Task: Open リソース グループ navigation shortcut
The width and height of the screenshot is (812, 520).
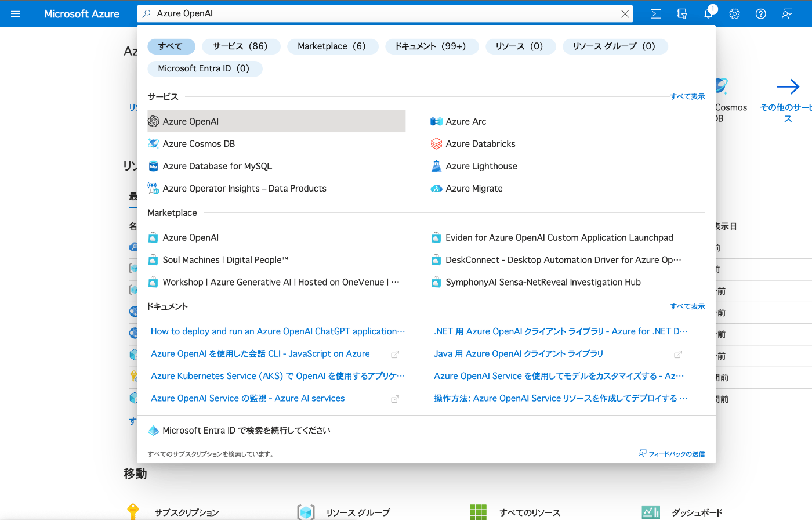Action: (358, 512)
